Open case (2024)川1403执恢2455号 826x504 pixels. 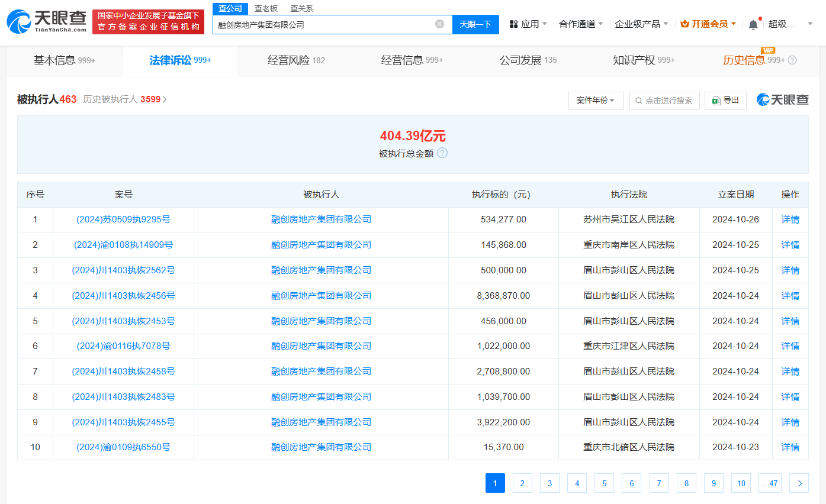[123, 422]
